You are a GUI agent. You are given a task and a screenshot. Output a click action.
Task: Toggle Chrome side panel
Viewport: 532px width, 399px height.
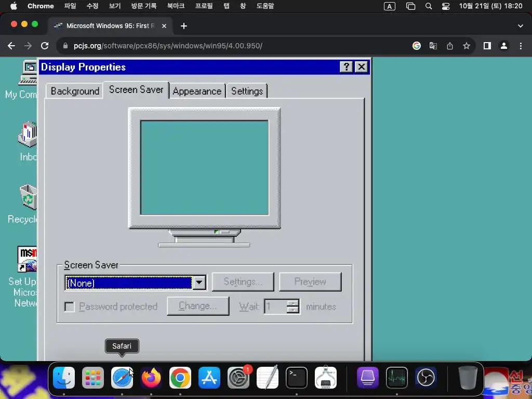click(x=487, y=46)
